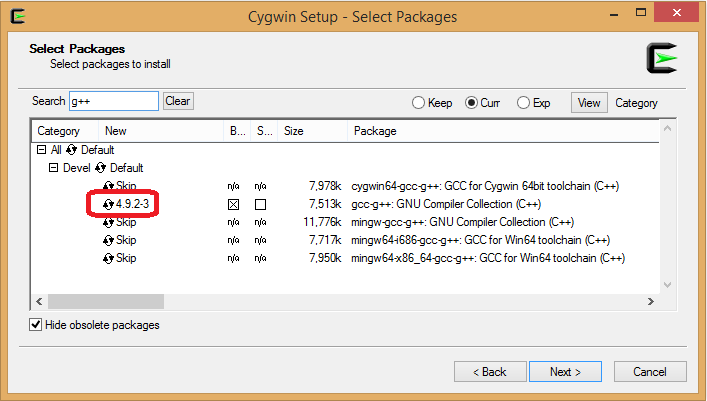This screenshot has height=401, width=707.
Task: Select the Exp radio button
Action: tap(523, 103)
